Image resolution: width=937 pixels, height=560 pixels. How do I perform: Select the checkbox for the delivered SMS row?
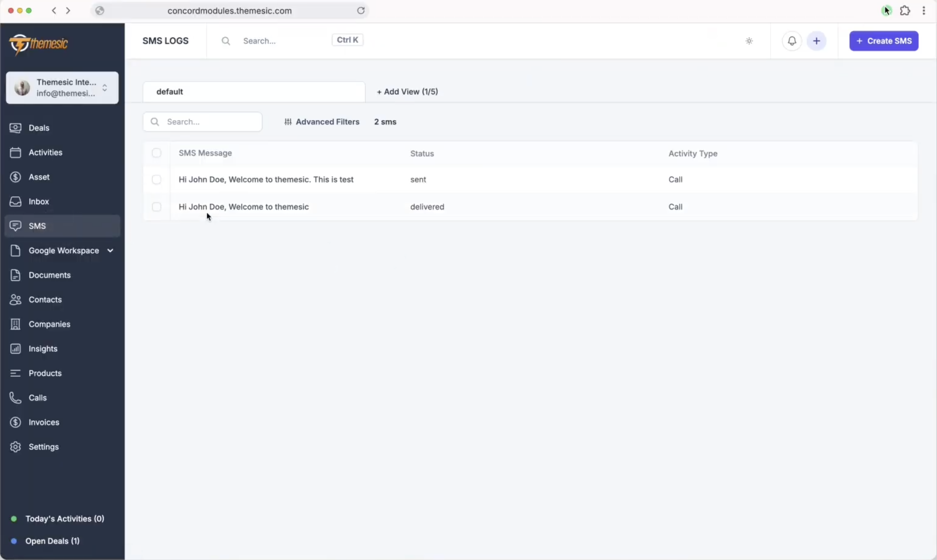tap(156, 207)
